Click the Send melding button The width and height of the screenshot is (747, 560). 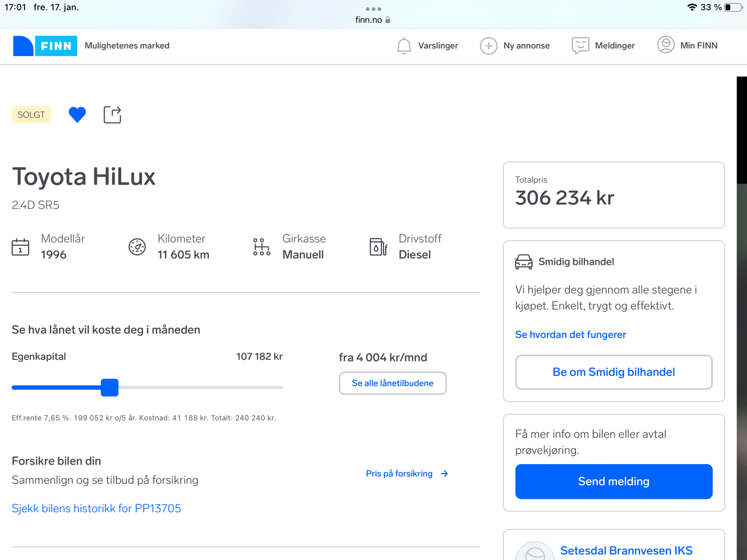[x=614, y=482]
